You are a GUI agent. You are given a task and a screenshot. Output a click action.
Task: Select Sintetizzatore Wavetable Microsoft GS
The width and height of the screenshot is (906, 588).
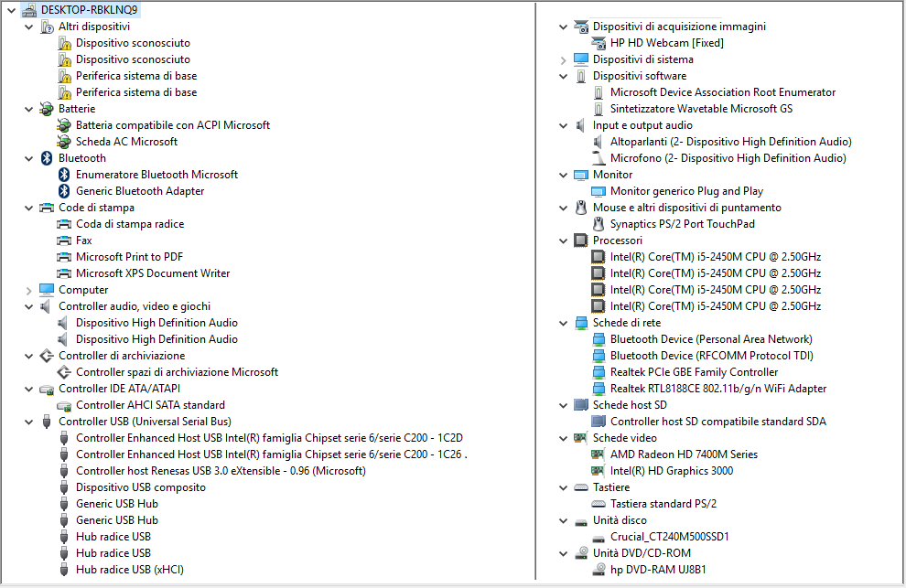(701, 109)
